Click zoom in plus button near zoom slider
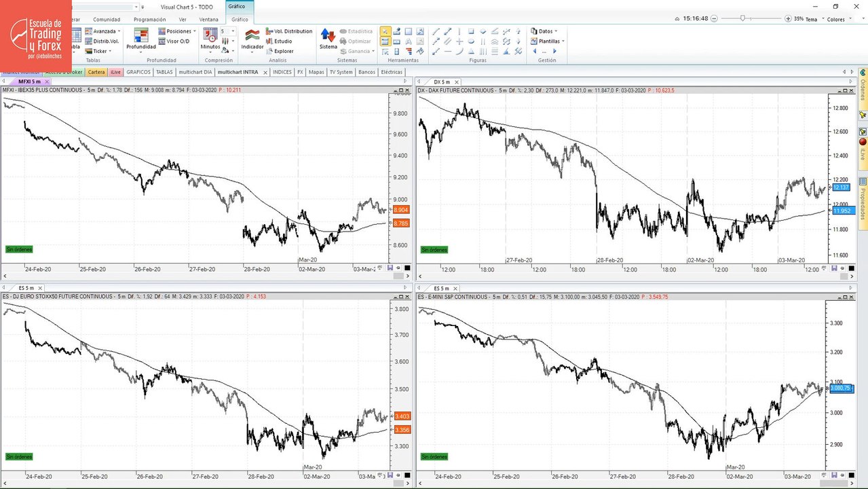Image resolution: width=868 pixels, height=489 pixels. point(788,18)
